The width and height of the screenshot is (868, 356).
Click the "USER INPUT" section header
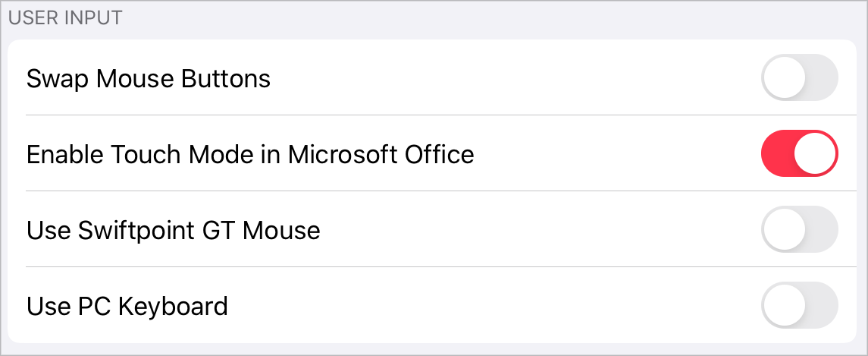(65, 18)
